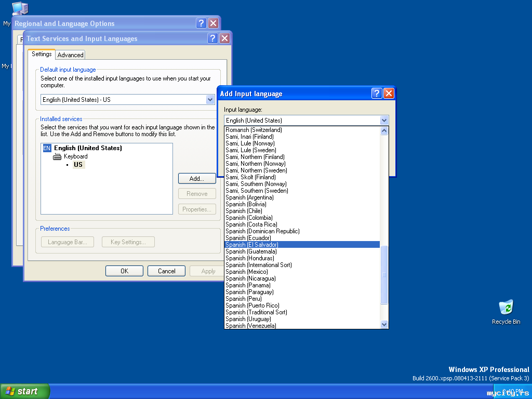Choose Spanish (Mexico)

pyautogui.click(x=302, y=272)
